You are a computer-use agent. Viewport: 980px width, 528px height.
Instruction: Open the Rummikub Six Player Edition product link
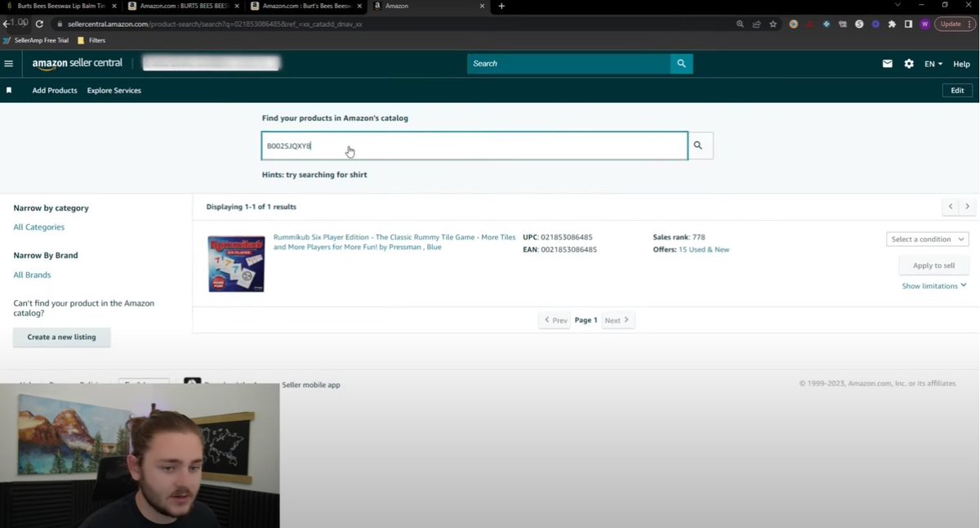[394, 242]
